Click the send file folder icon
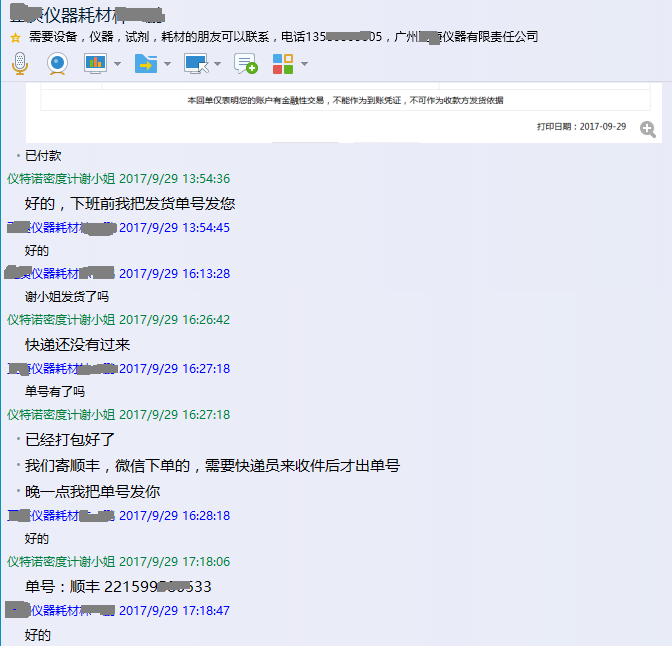This screenshot has height=646, width=672. click(146, 64)
